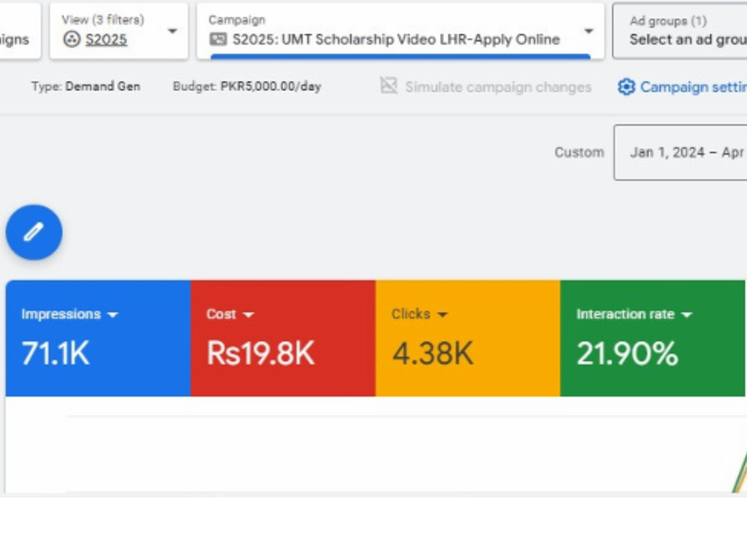Open the View (3 filters) dropdown
The image size is (747, 560).
[119, 31]
